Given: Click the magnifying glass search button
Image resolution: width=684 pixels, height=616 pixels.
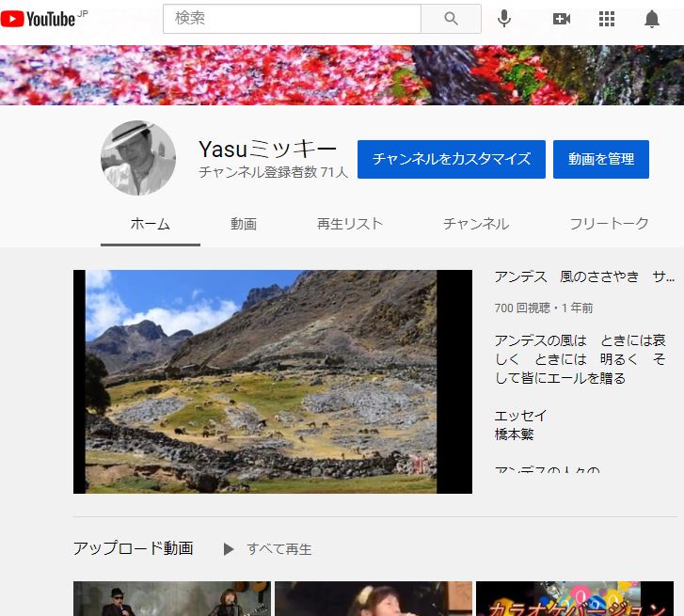Looking at the screenshot, I should [451, 19].
